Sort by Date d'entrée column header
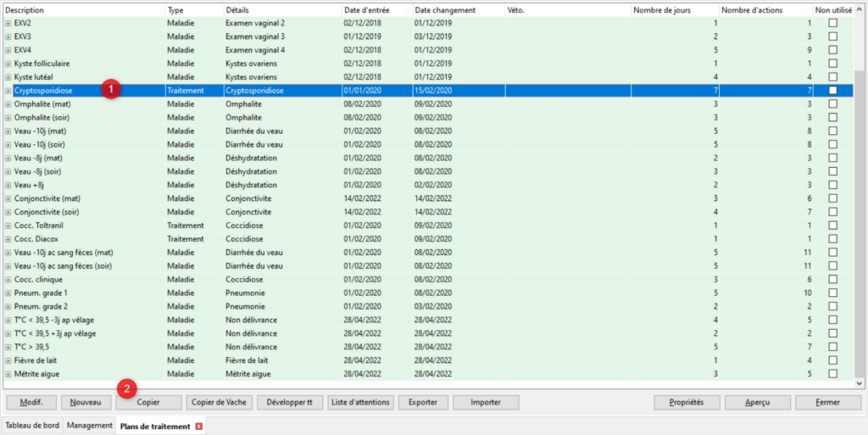The height and width of the screenshot is (435, 868). coord(376,9)
